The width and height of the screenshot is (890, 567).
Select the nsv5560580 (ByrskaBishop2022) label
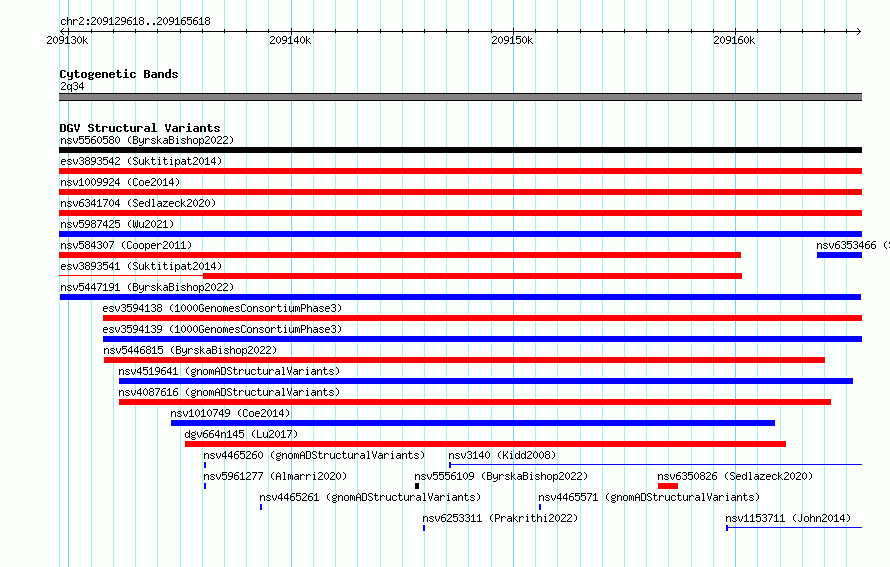147,140
